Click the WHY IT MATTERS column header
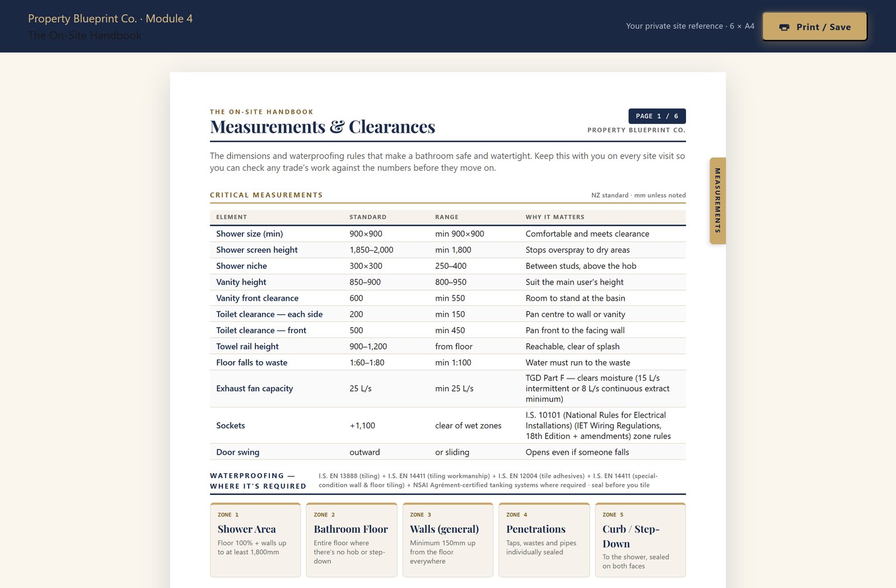This screenshot has height=588, width=896. click(555, 217)
